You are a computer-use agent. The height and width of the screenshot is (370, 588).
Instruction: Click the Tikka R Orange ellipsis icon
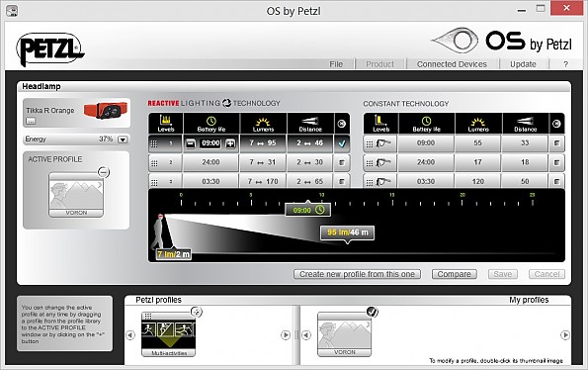point(31,121)
